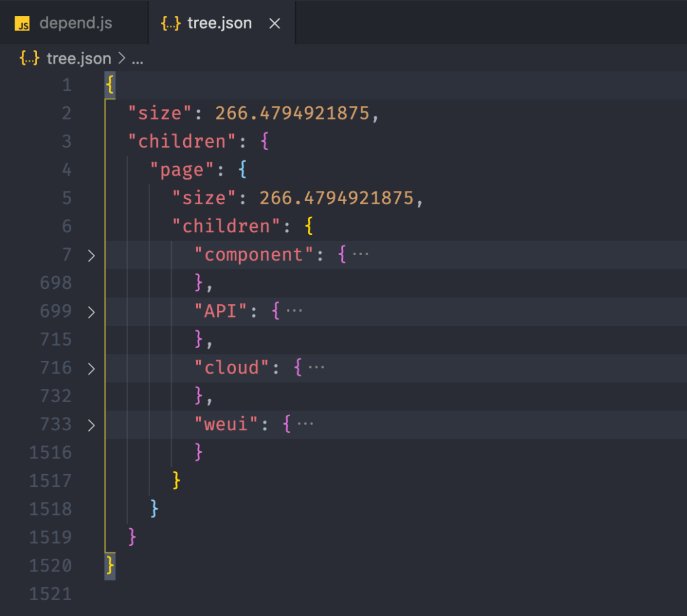
Task: Close the tree.json tab
Action: click(x=275, y=24)
